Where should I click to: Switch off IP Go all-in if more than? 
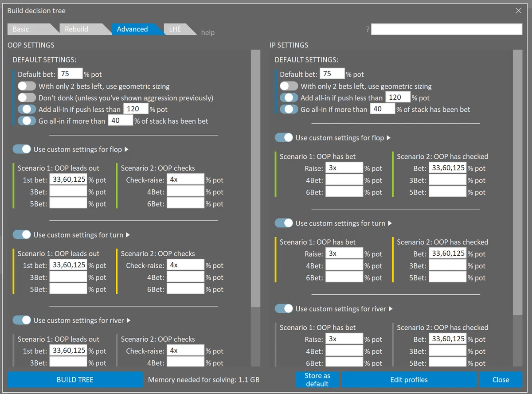coord(289,109)
